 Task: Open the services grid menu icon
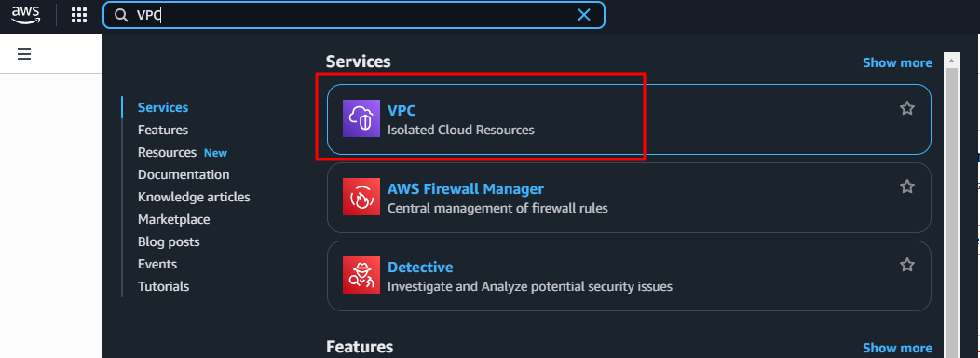coord(79,15)
